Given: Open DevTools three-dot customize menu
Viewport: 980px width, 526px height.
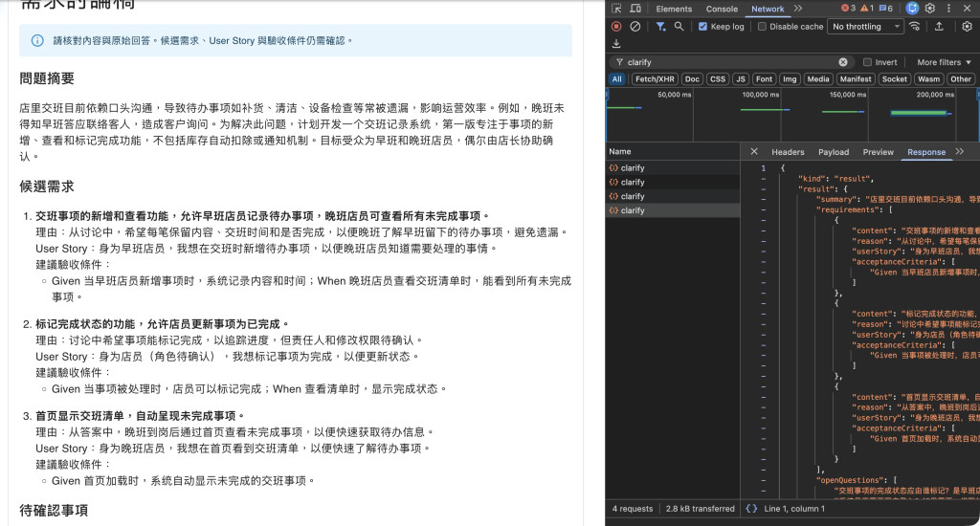Looking at the screenshot, I should [x=948, y=8].
